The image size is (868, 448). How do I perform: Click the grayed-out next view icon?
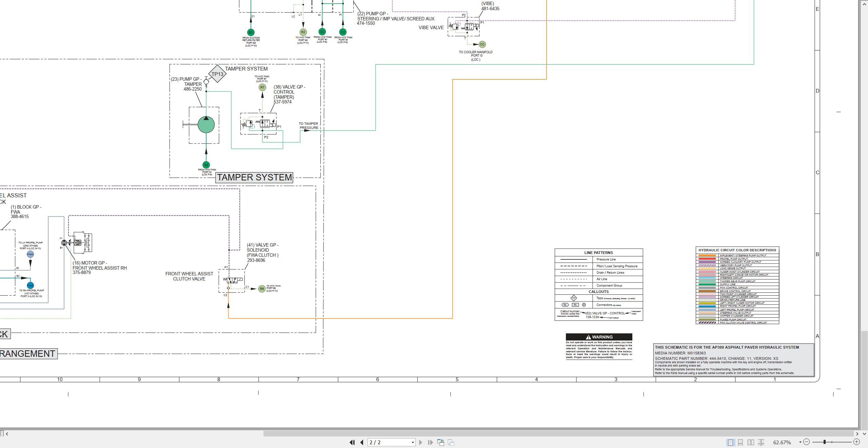451,442
